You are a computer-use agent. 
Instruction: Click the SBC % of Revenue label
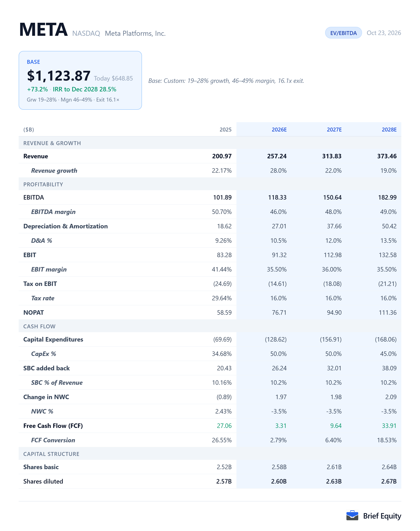[57, 383]
